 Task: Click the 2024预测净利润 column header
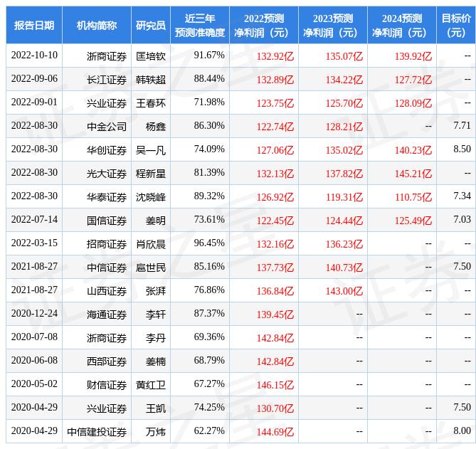[x=401, y=25]
